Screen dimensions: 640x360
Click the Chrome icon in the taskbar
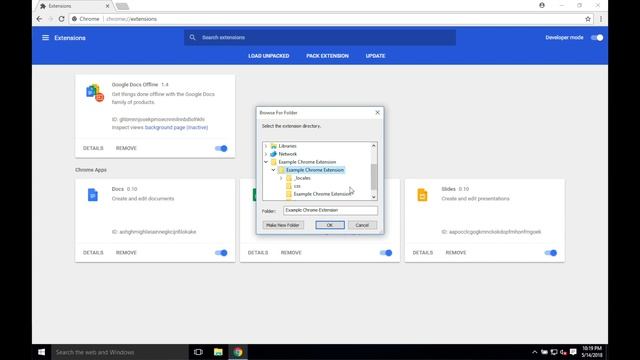coord(238,352)
